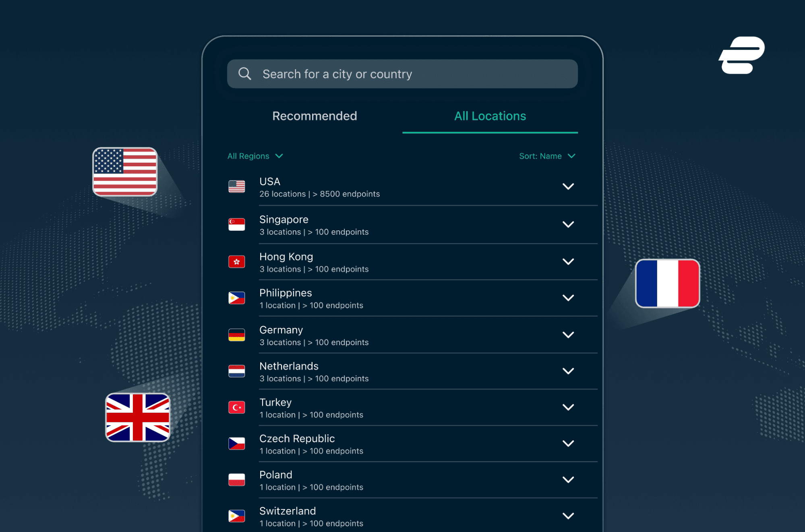This screenshot has width=805, height=532.
Task: Click the large France flag thumbnail
Action: 667,284
